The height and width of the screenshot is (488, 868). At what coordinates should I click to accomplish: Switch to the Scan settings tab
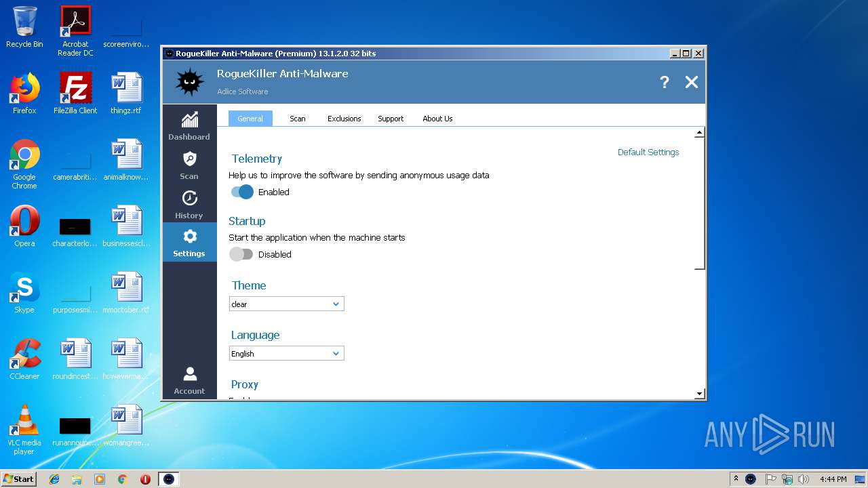(298, 119)
